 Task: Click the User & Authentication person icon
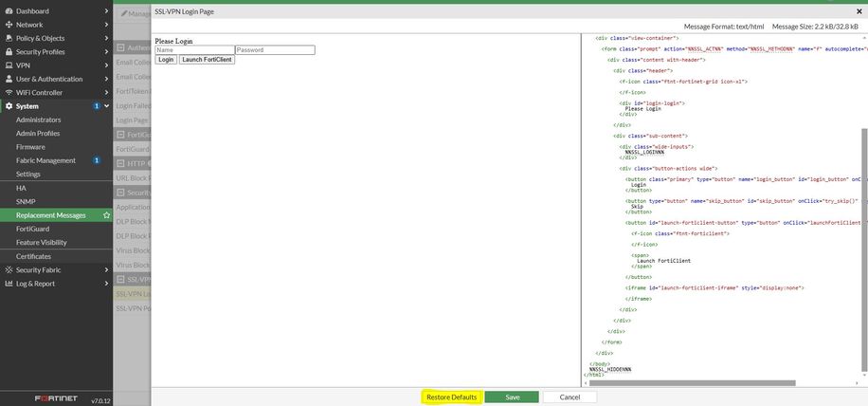tap(9, 79)
